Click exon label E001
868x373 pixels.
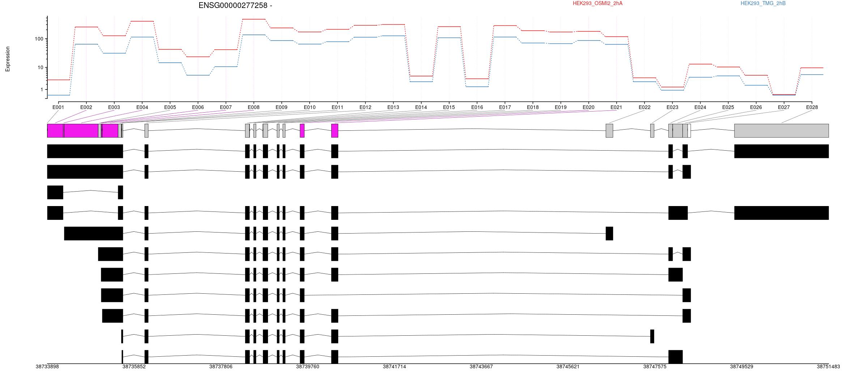pyautogui.click(x=58, y=107)
